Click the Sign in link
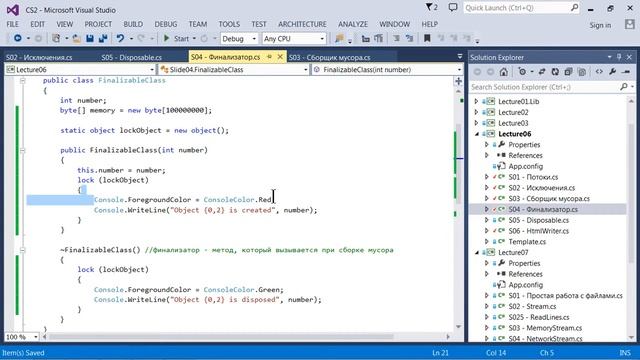The width and height of the screenshot is (640, 360). (600, 25)
